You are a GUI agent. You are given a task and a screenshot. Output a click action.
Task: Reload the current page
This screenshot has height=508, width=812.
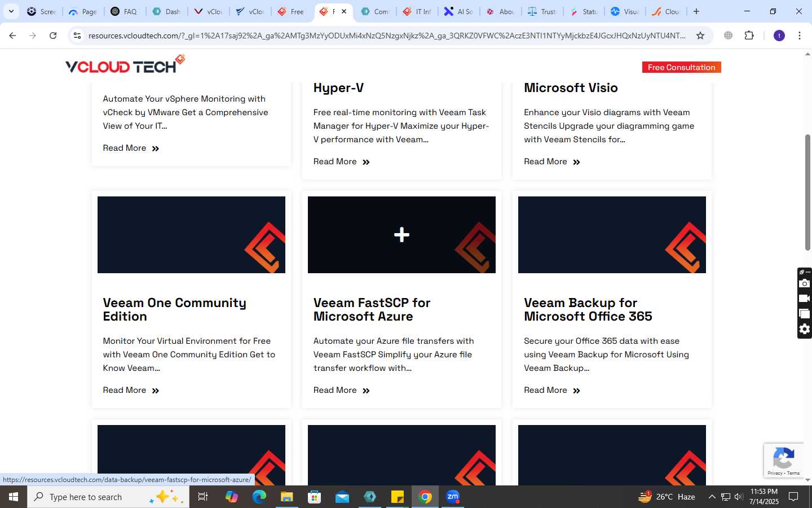pyautogui.click(x=53, y=36)
